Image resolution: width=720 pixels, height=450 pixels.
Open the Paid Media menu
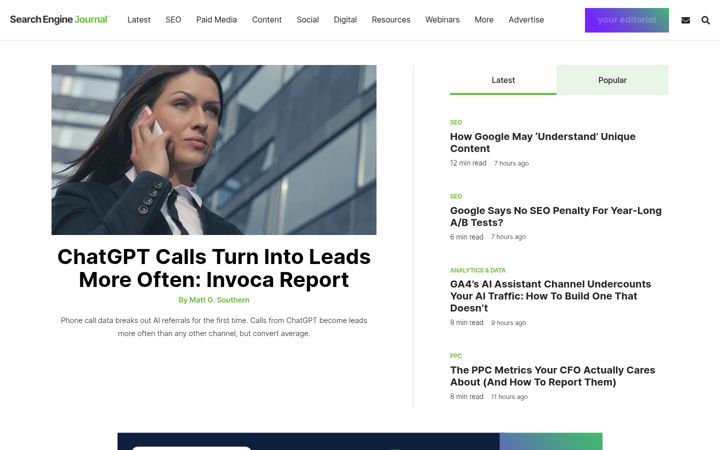[x=216, y=20]
